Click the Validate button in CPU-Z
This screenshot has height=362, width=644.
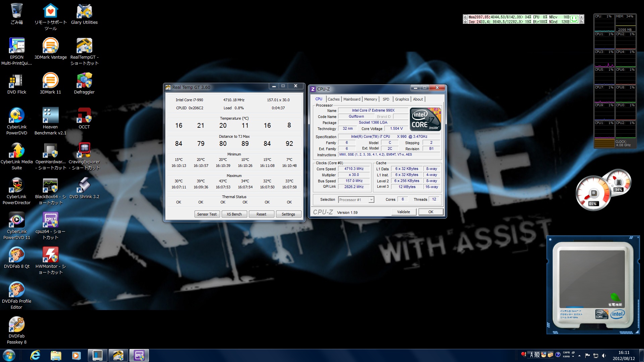point(404,212)
